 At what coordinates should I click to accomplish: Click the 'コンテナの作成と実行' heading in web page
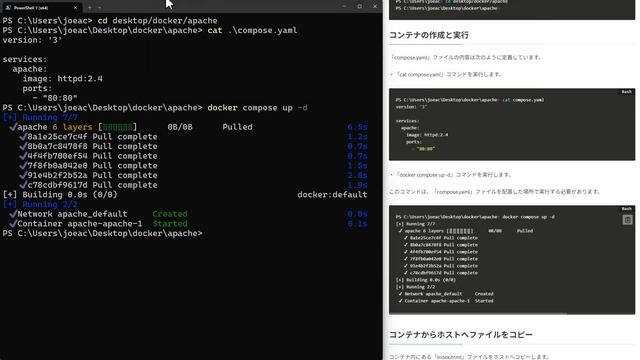(429, 35)
